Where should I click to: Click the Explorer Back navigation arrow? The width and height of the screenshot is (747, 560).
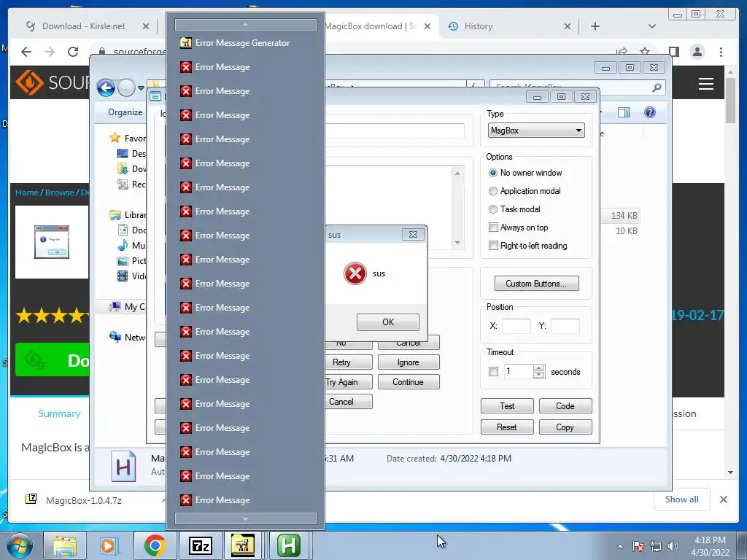pos(106,87)
